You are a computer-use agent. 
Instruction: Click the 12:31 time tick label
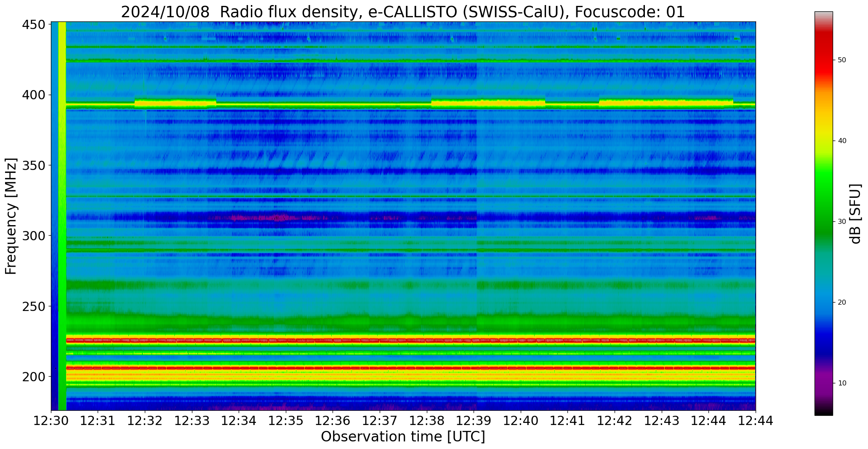98,420
